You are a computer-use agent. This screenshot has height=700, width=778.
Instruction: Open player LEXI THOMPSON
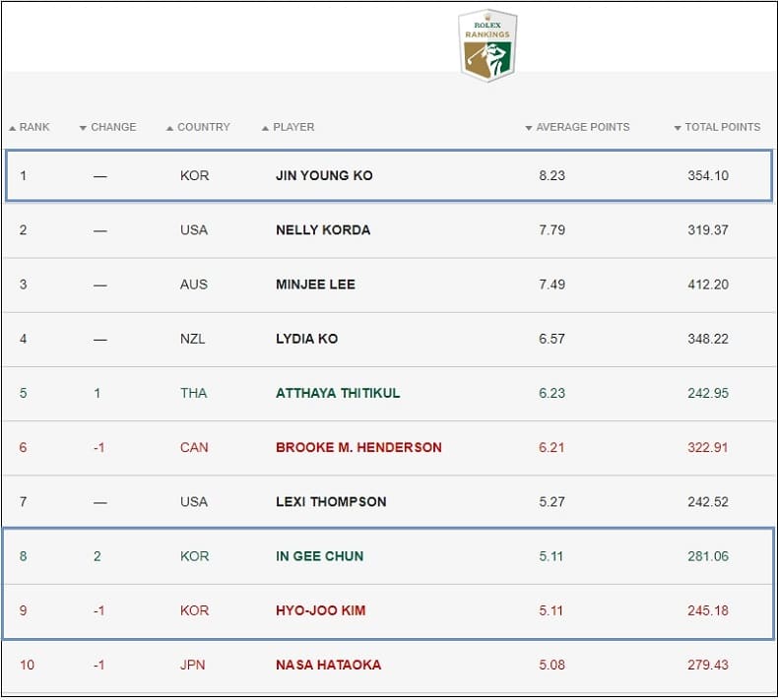[331, 501]
